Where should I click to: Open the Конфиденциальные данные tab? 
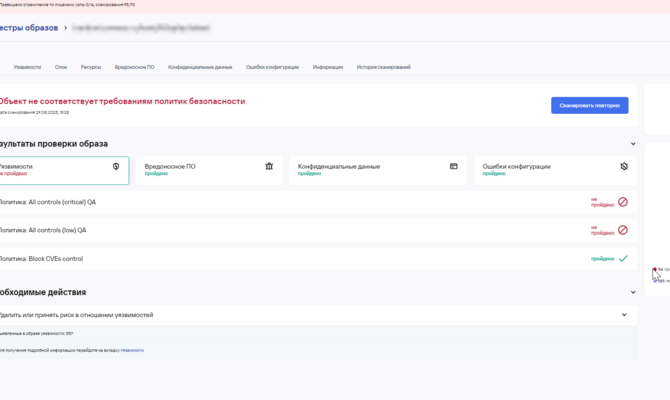(200, 67)
